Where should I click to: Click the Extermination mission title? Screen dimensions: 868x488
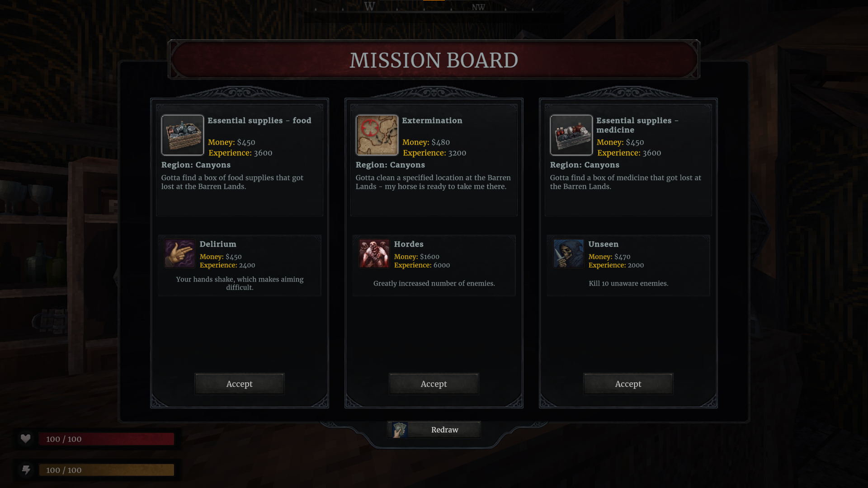[432, 121]
